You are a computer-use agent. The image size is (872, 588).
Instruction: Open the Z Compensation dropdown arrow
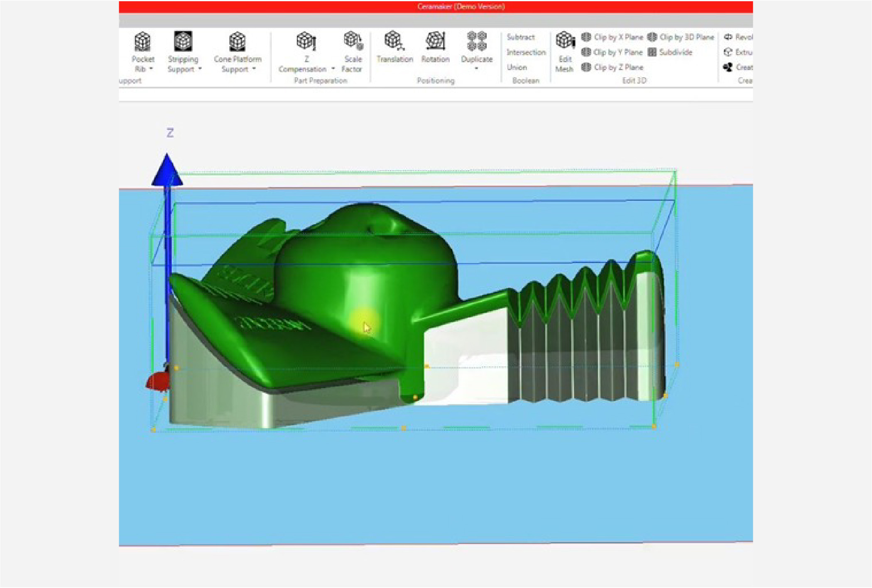[333, 69]
